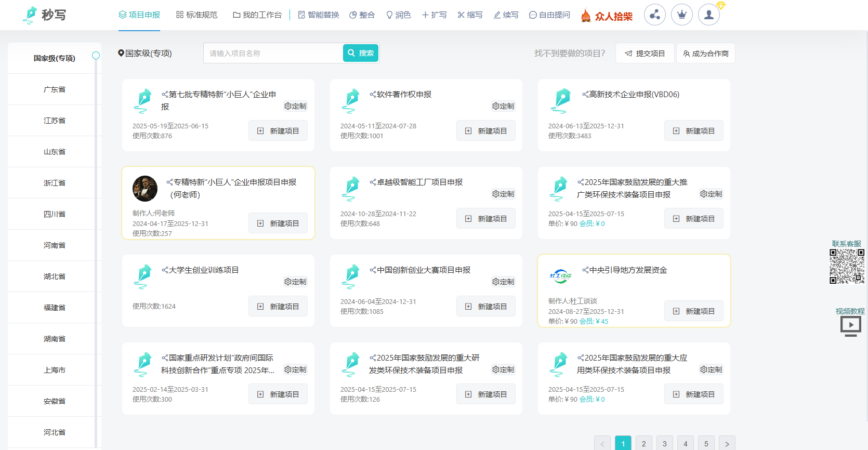The height and width of the screenshot is (450, 868).
Task: Click the 众人拾柴 flame logo
Action: (x=607, y=16)
